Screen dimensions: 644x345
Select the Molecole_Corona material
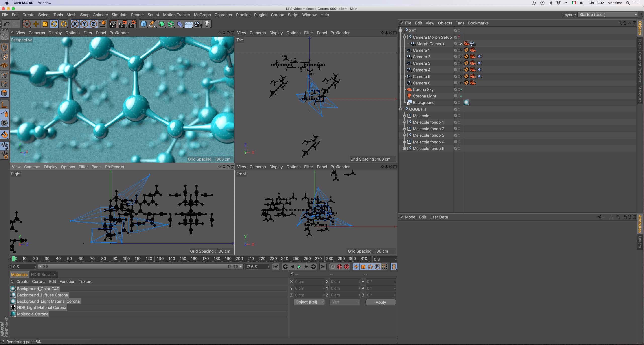tap(32, 314)
